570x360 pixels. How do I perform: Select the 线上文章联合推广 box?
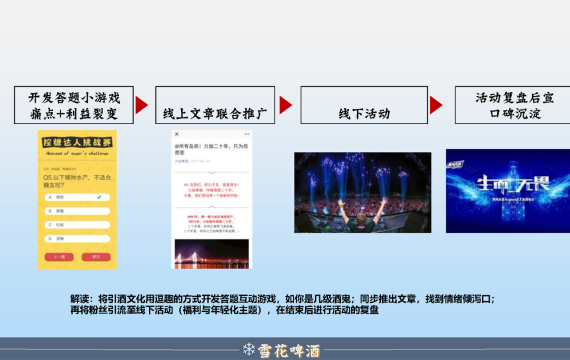pyautogui.click(x=215, y=105)
